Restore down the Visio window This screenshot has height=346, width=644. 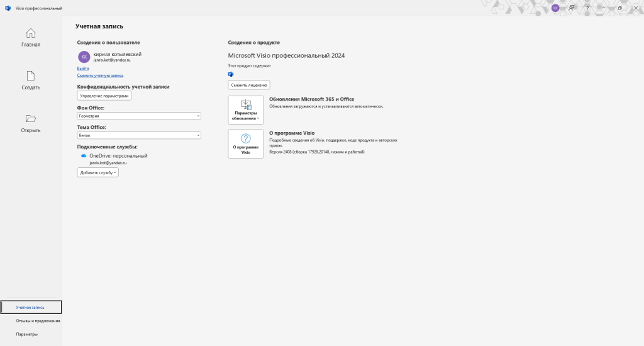click(x=619, y=8)
